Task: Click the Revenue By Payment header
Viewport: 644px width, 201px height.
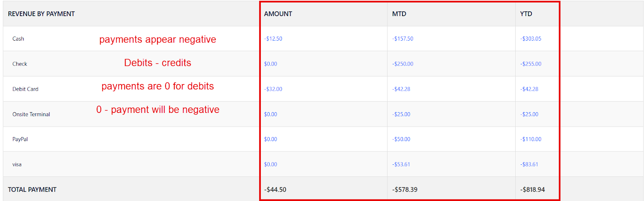Action: click(x=41, y=14)
